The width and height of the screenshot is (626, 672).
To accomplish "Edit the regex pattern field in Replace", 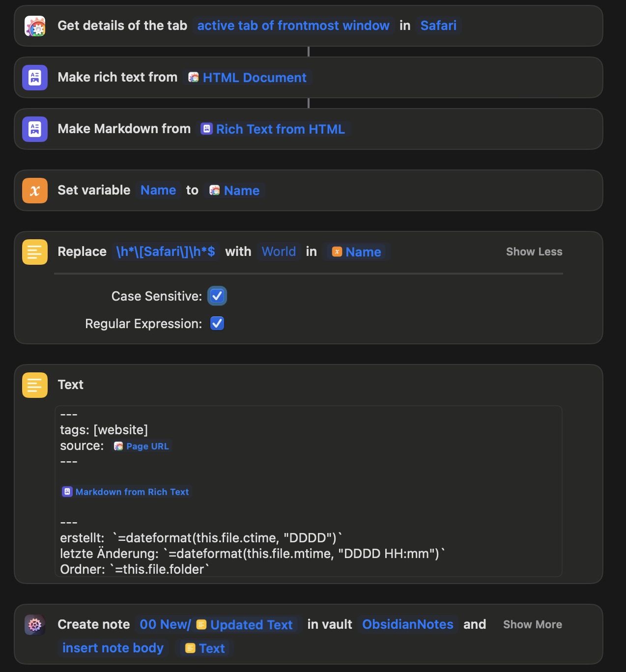I will click(166, 252).
